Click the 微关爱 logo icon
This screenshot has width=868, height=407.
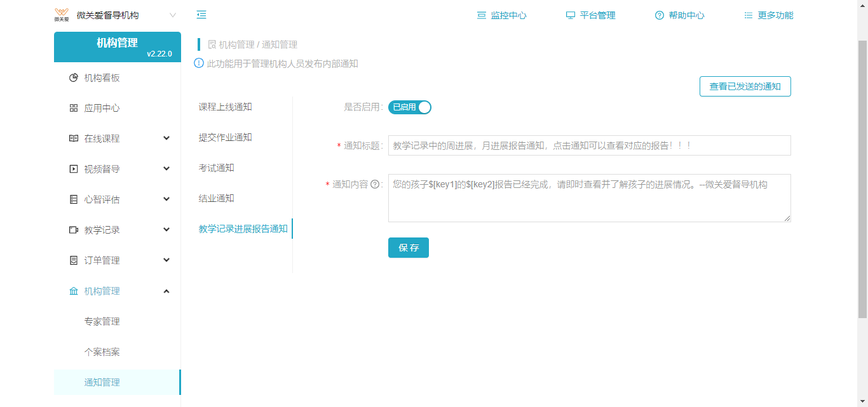(62, 15)
